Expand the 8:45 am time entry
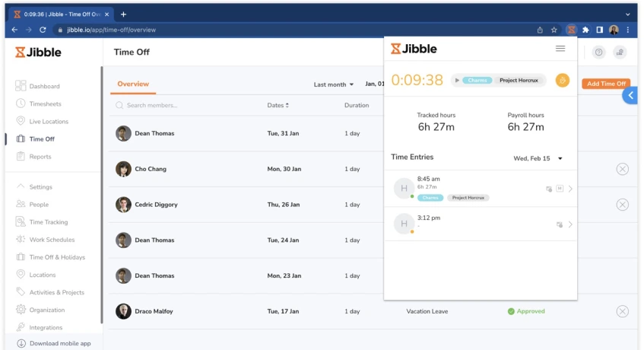This screenshot has height=350, width=644. [x=570, y=189]
